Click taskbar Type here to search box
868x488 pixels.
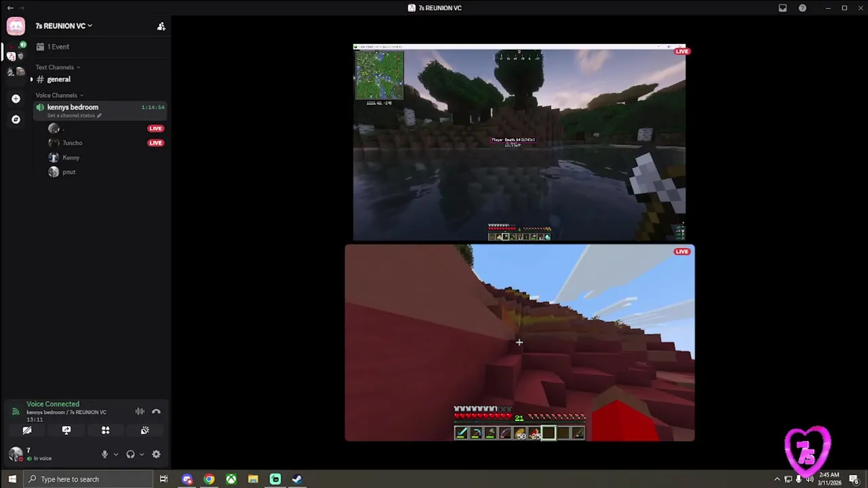pyautogui.click(x=88, y=479)
